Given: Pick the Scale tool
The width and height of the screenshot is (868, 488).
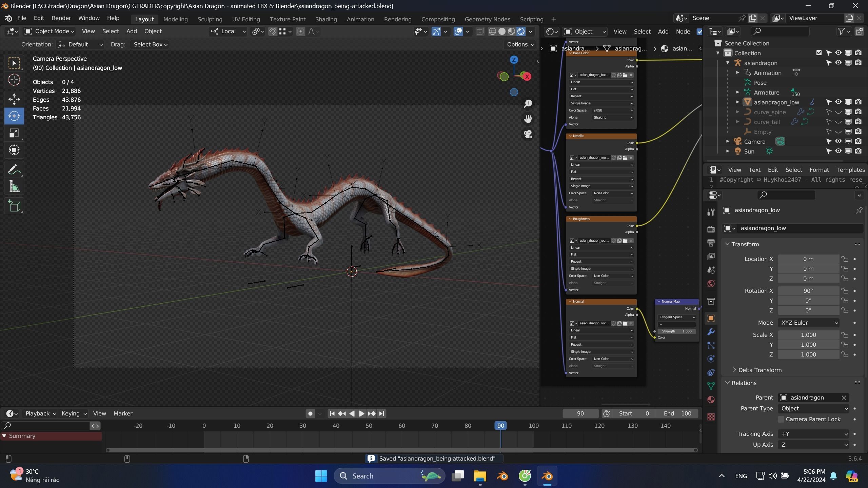Looking at the screenshot, I should pos(14,133).
